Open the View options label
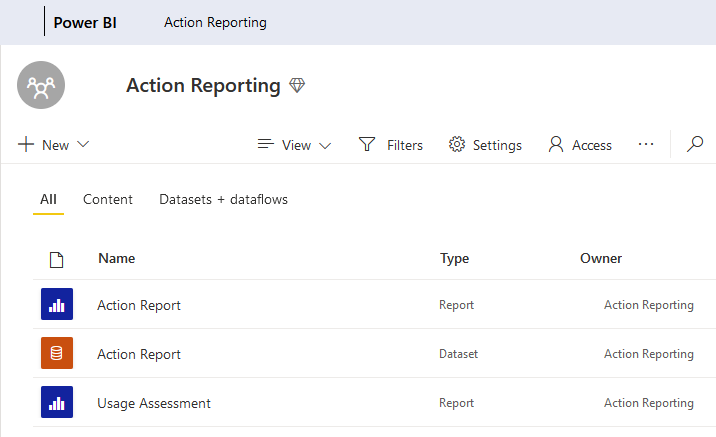Image resolution: width=716 pixels, height=437 pixels. [296, 145]
